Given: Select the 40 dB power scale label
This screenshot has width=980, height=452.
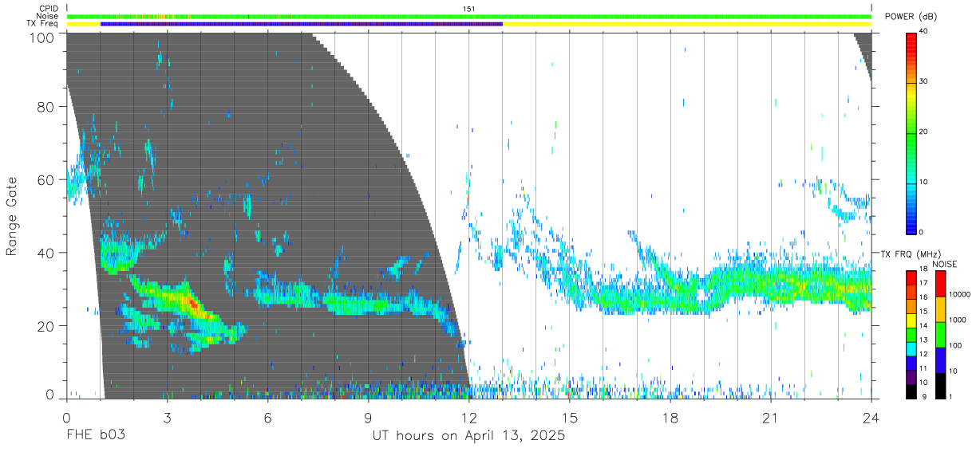Looking at the screenshot, I should click(x=924, y=31).
